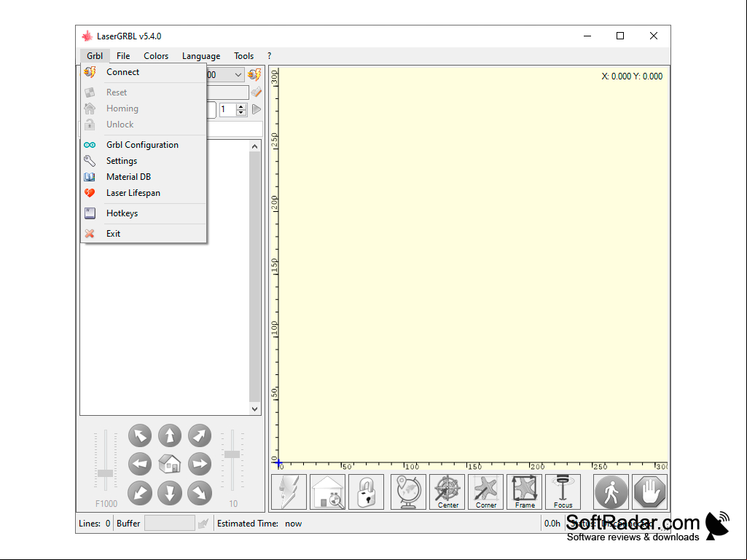The width and height of the screenshot is (747, 560).
Task: Jog down-left with diagonal arrow button
Action: tap(140, 493)
